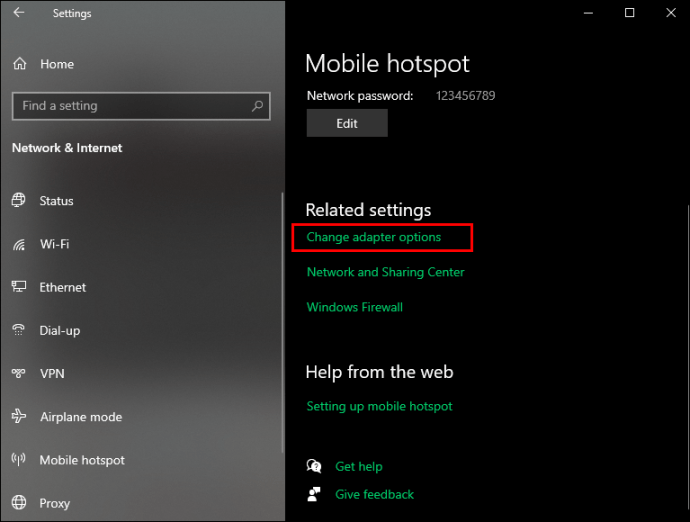Viewport: 690px width, 522px height.
Task: Click the Home house icon
Action: (19, 64)
